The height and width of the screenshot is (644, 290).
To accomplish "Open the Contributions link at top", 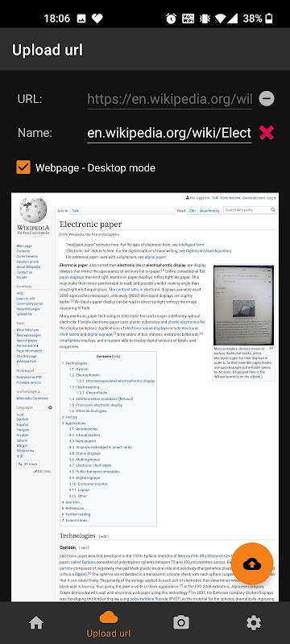I will [x=230, y=198].
